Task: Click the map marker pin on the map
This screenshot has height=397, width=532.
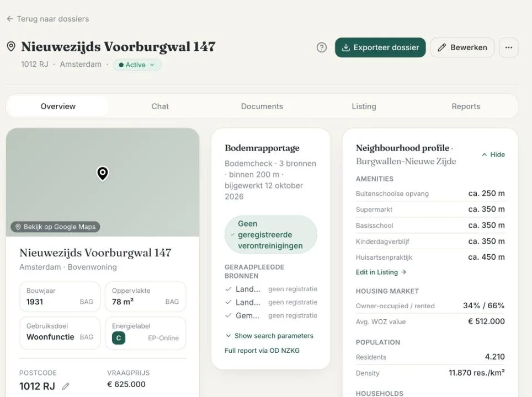Action: pyautogui.click(x=103, y=173)
